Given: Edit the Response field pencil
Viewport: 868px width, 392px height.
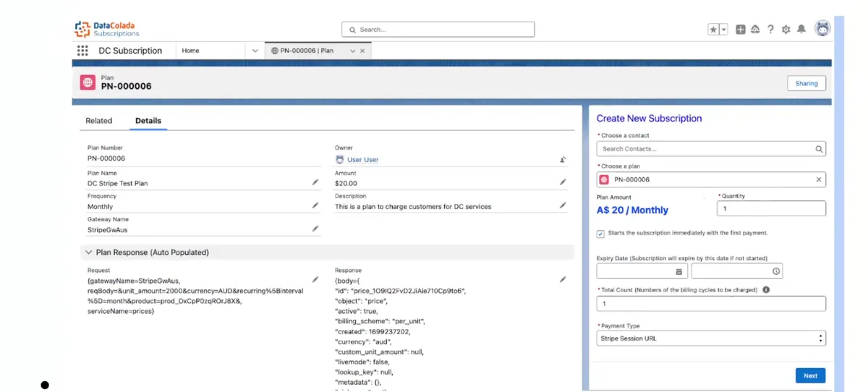Looking at the screenshot, I should click(x=563, y=279).
